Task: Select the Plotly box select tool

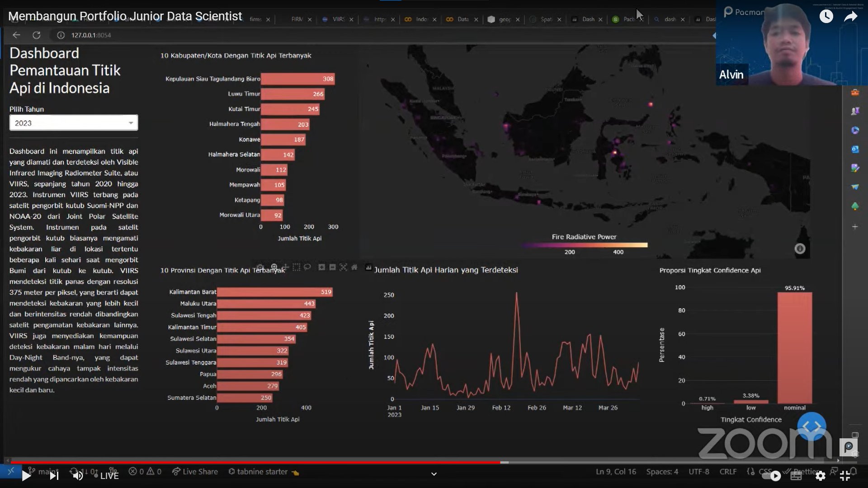Action: (296, 267)
